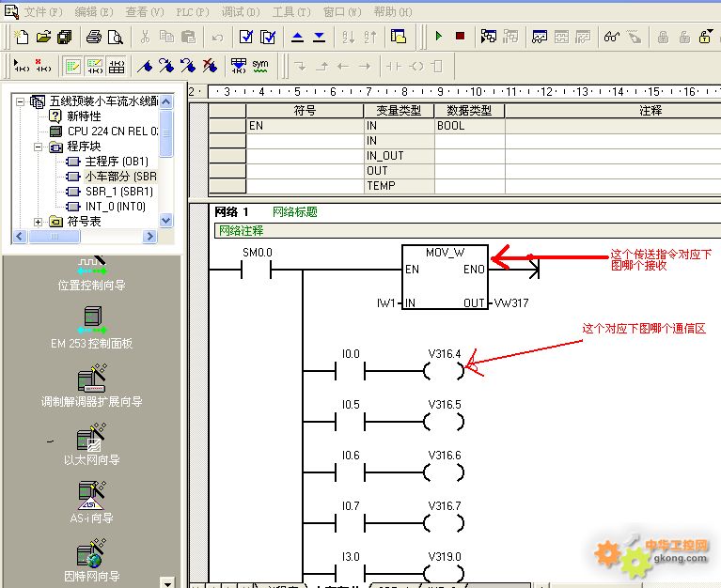This screenshot has width=721, height=588.
Task: Compile the program with the checkmark icon
Action: [246, 37]
